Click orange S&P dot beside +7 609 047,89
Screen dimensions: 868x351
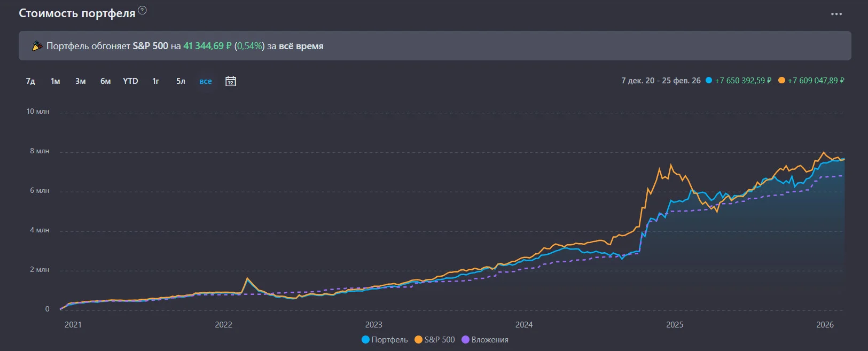pos(781,81)
